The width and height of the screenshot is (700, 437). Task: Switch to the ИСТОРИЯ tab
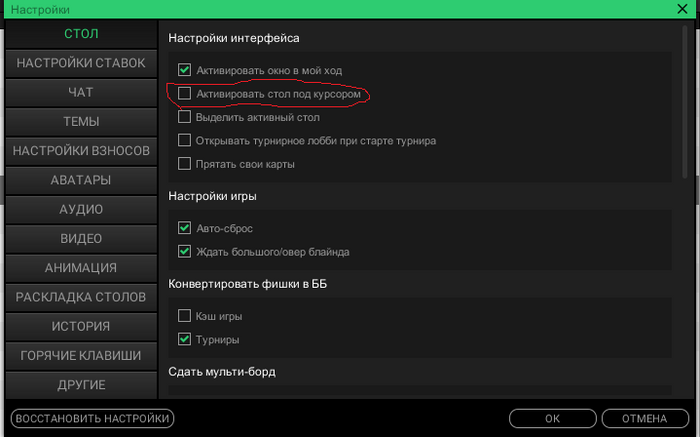[81, 326]
